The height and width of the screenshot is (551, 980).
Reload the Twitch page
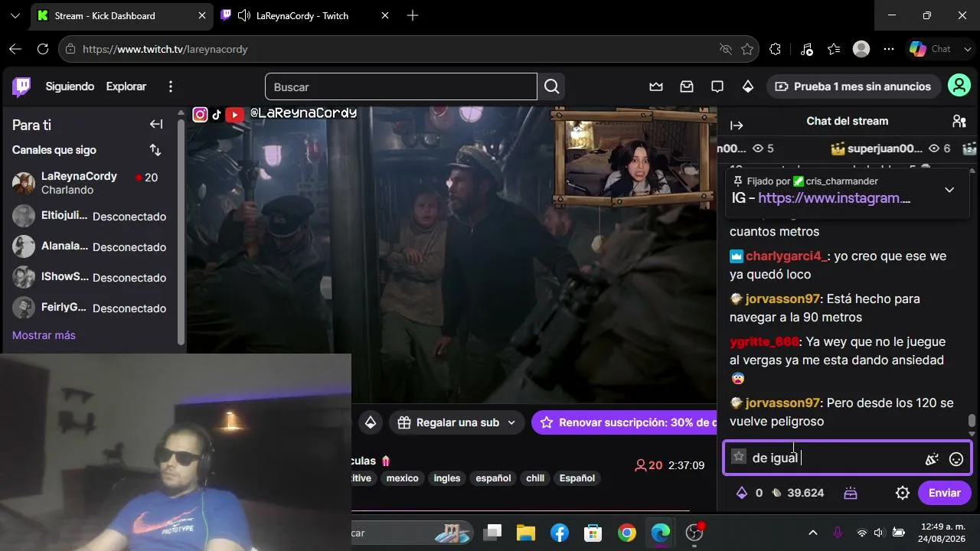click(x=43, y=49)
